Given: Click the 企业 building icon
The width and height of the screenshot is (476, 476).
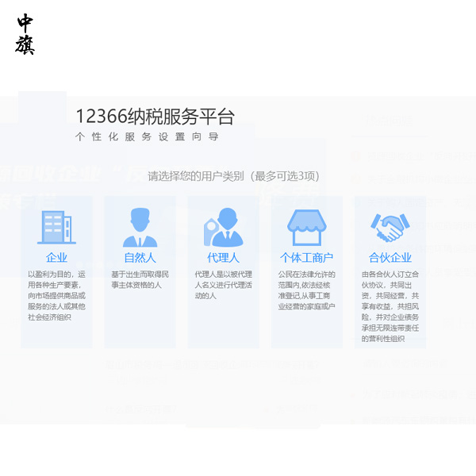Looking at the screenshot, I should coord(56,228).
